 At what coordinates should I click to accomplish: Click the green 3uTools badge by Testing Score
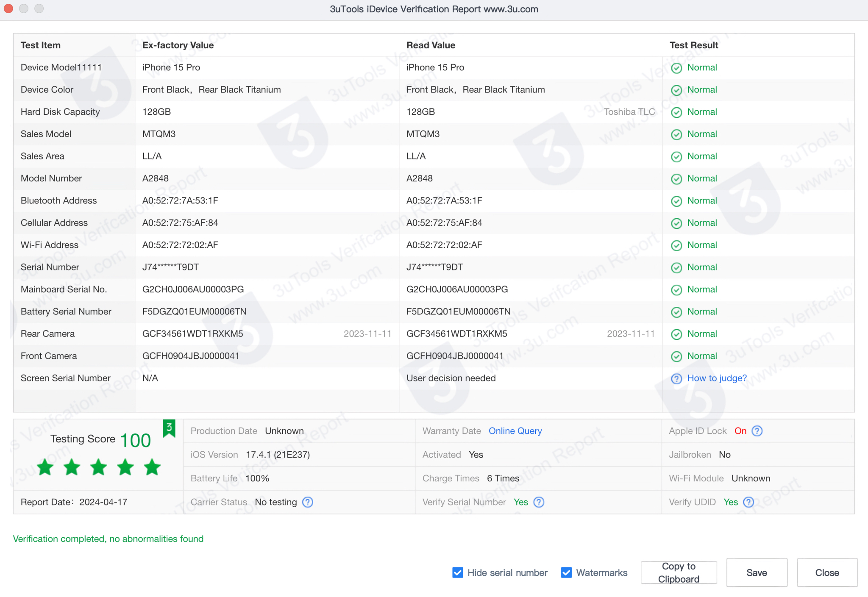pyautogui.click(x=169, y=428)
